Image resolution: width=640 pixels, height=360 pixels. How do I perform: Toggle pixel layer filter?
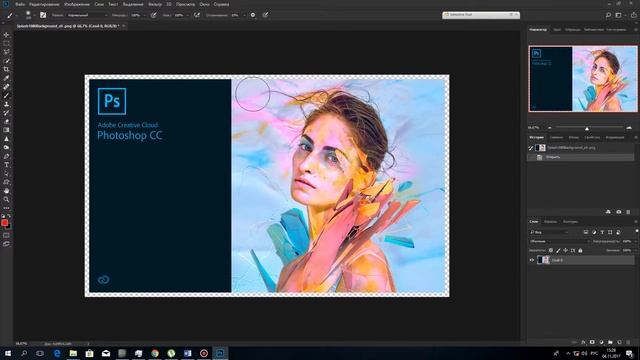[586, 232]
